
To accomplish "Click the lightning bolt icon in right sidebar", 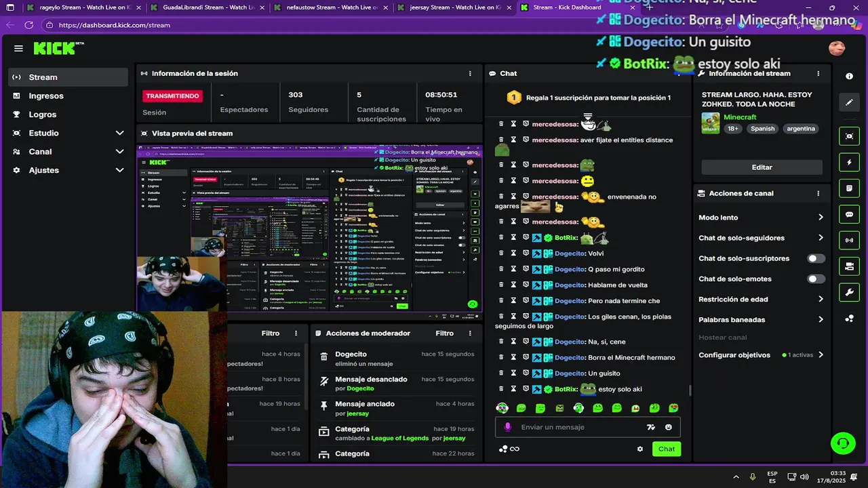I will (x=849, y=163).
